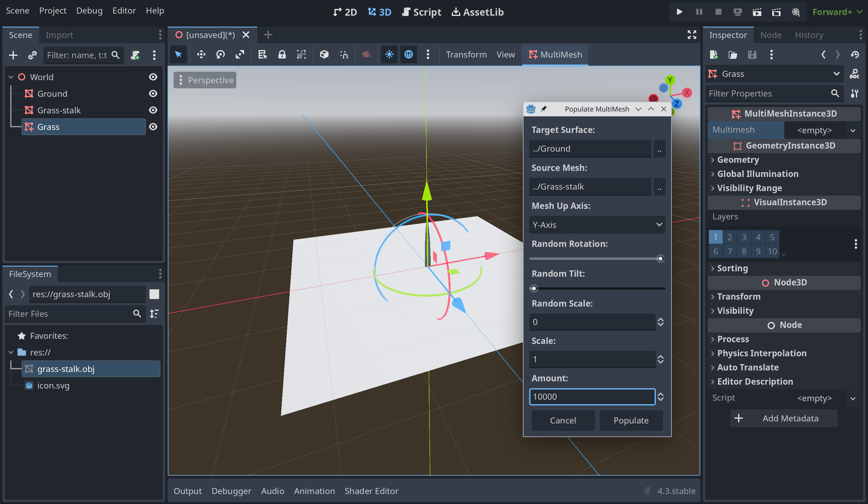Toggle visibility of Grass node
Screen dimensions: 868x504
click(153, 126)
